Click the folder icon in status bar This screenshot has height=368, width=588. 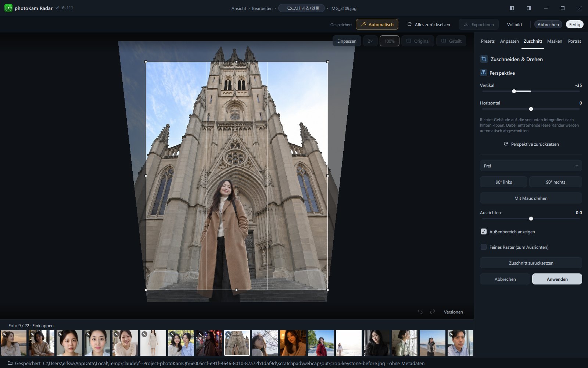click(10, 363)
